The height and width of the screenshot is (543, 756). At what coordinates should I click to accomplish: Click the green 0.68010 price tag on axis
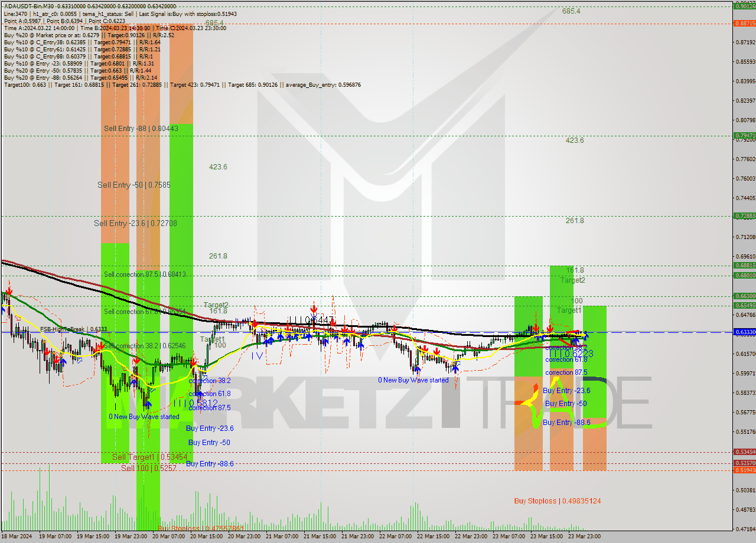point(744,275)
